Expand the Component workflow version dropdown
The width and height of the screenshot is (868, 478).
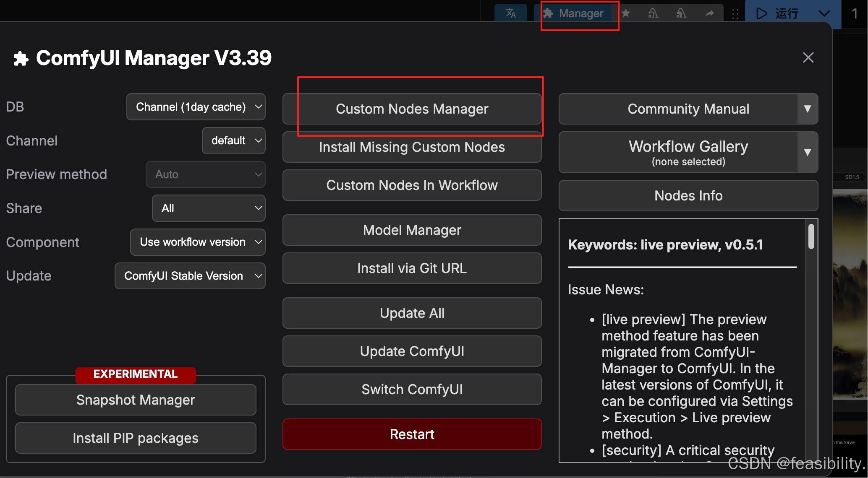(198, 242)
